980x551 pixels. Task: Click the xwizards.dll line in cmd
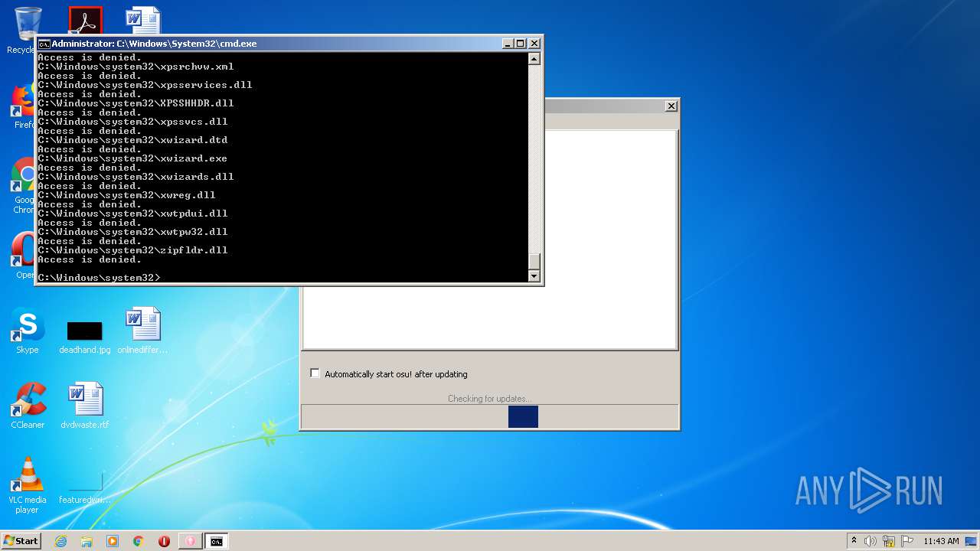coord(136,177)
